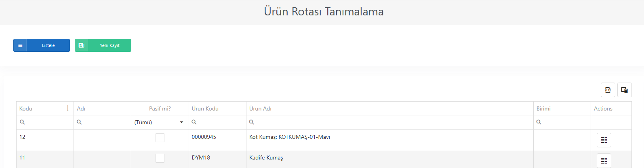Open actions menu for row 12

tap(604, 140)
